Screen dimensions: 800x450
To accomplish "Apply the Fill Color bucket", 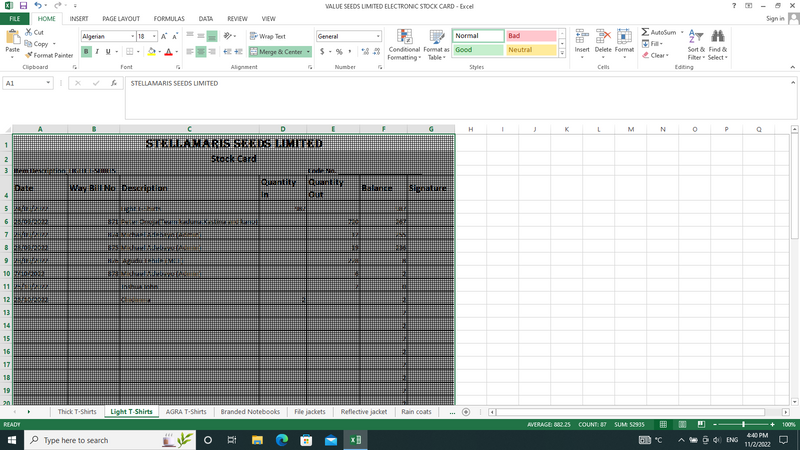I will point(152,52).
